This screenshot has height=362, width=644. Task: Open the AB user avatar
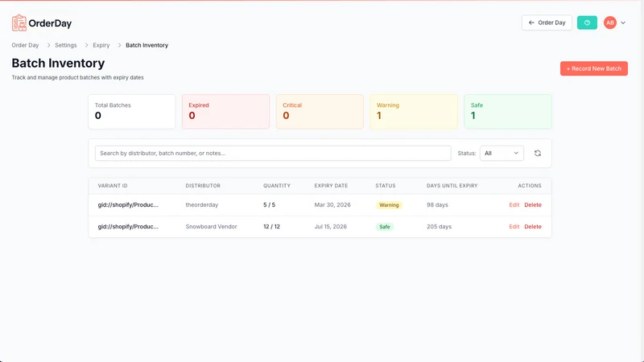pyautogui.click(x=610, y=23)
